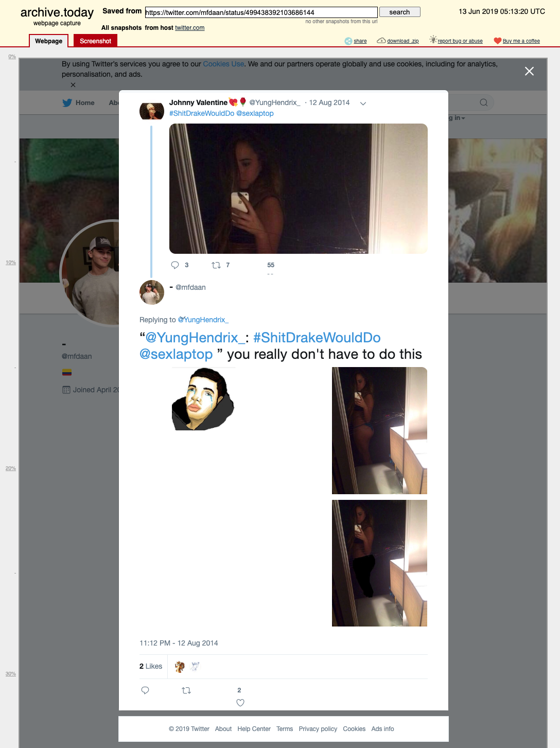Select the Webpage tab

[48, 41]
